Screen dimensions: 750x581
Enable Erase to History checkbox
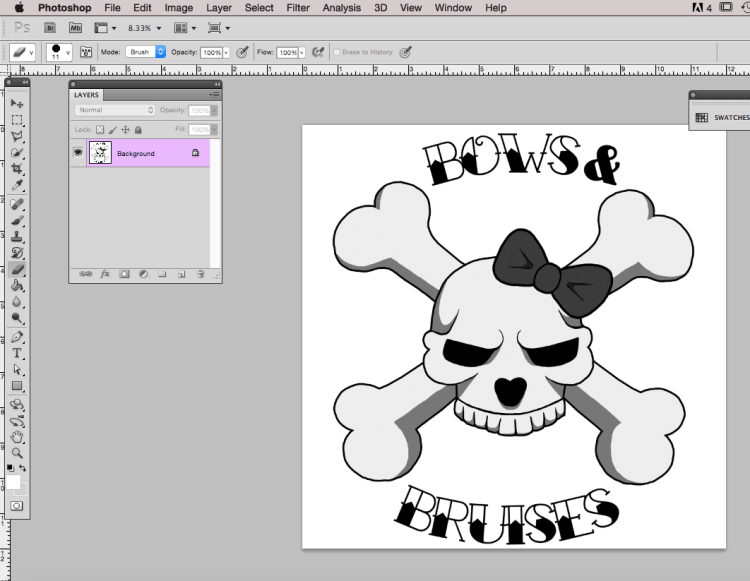[x=337, y=52]
